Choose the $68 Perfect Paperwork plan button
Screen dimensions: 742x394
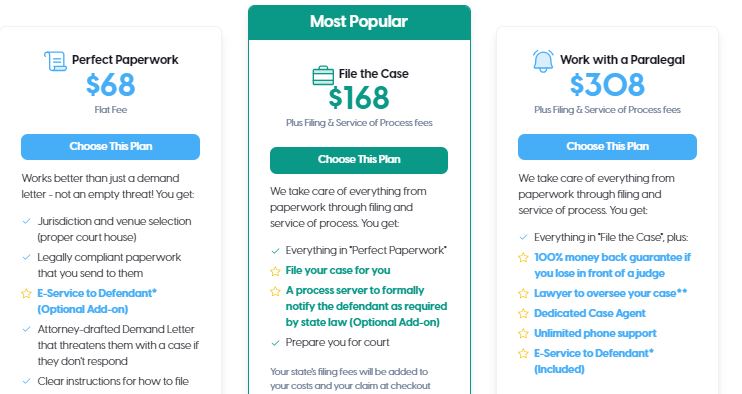point(110,147)
